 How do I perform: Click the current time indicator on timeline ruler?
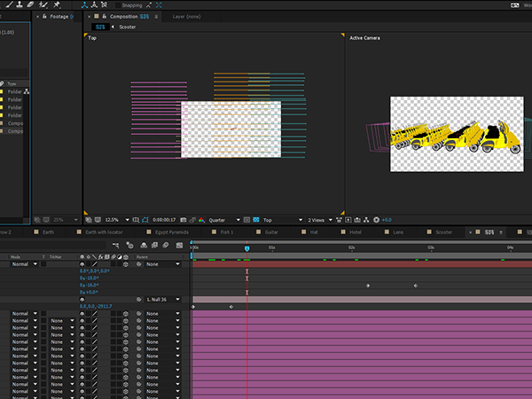pyautogui.click(x=246, y=248)
